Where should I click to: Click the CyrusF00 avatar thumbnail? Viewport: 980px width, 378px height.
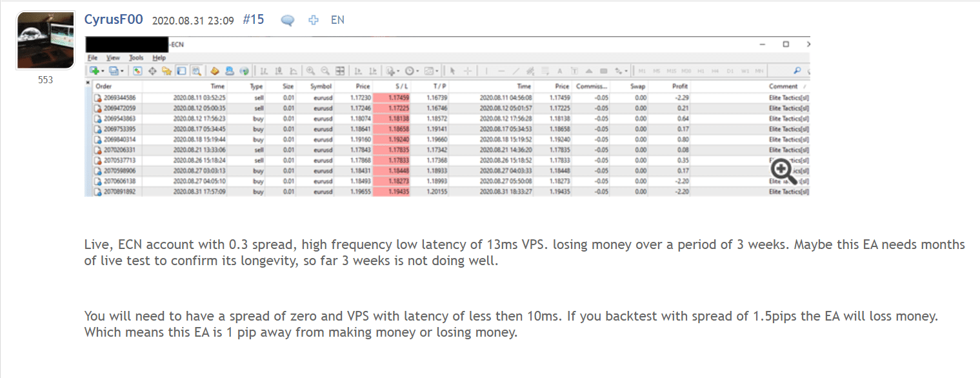click(x=45, y=40)
